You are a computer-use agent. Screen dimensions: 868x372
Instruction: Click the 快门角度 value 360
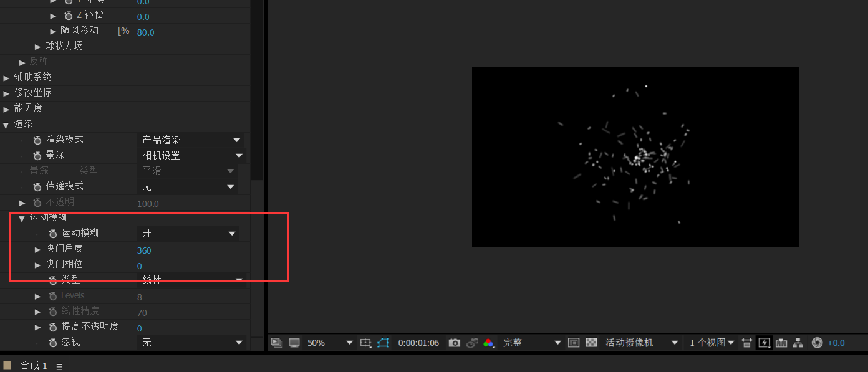[x=144, y=250]
